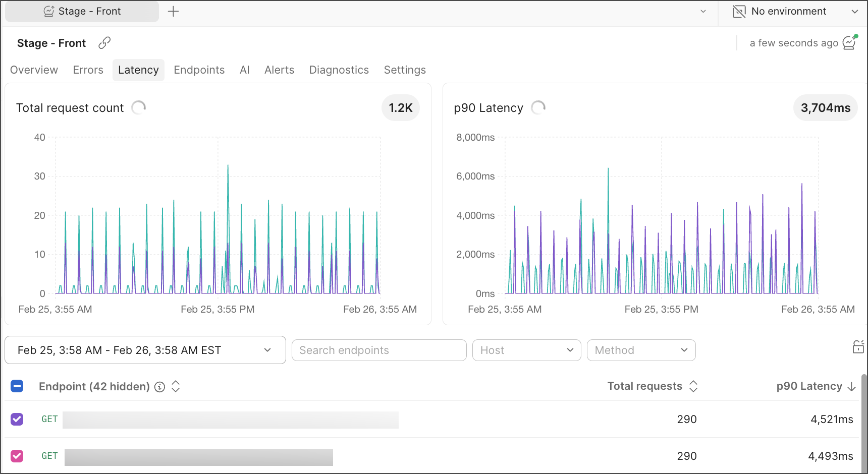
Task: Click the no-environment icon in top bar
Action: pos(739,12)
